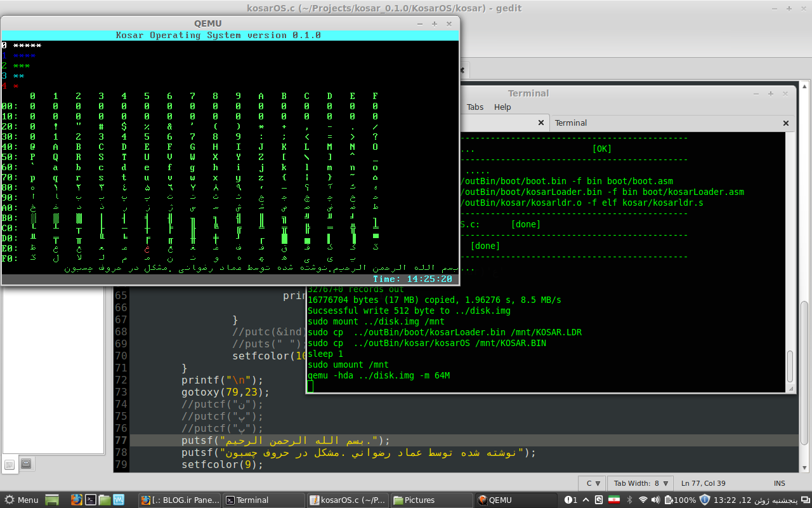Open the Wi-Fi network indicator
The height and width of the screenshot is (508, 812).
pyautogui.click(x=643, y=500)
